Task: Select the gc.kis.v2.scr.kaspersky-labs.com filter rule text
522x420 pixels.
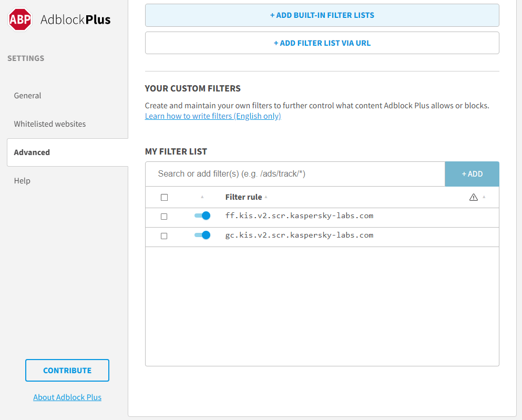Action: (299, 235)
